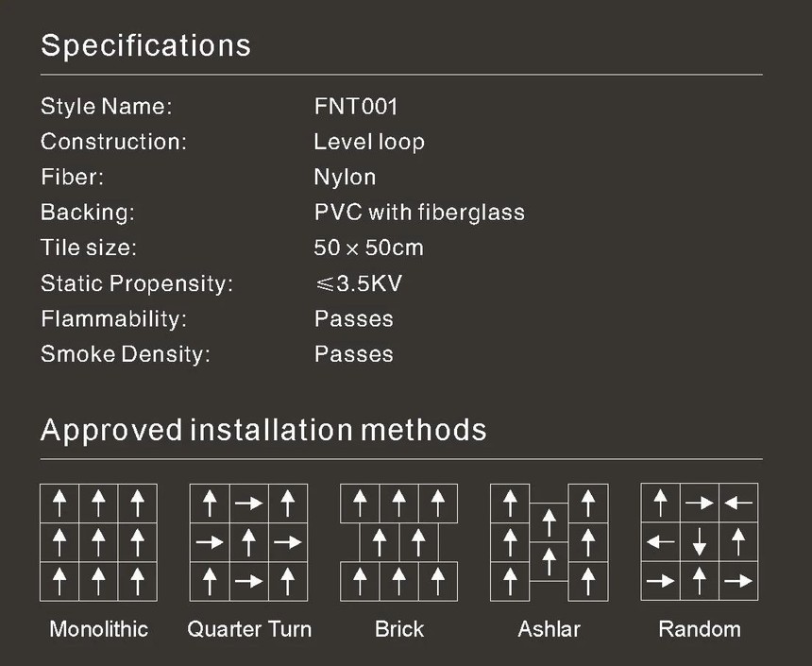Click the PVC with fiberglass backing value

coord(419,213)
